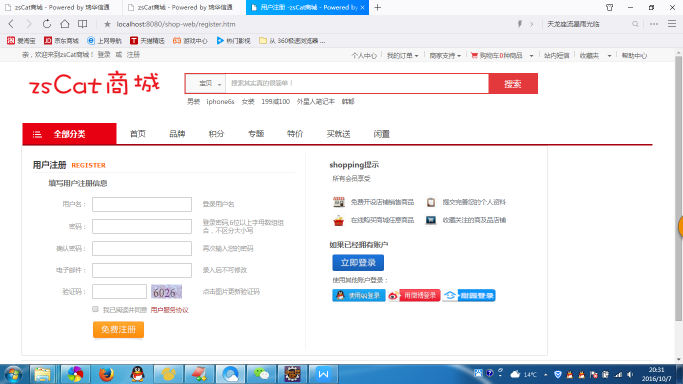
Task: Expand the shopping cart dropdown arrow
Action: tap(531, 56)
